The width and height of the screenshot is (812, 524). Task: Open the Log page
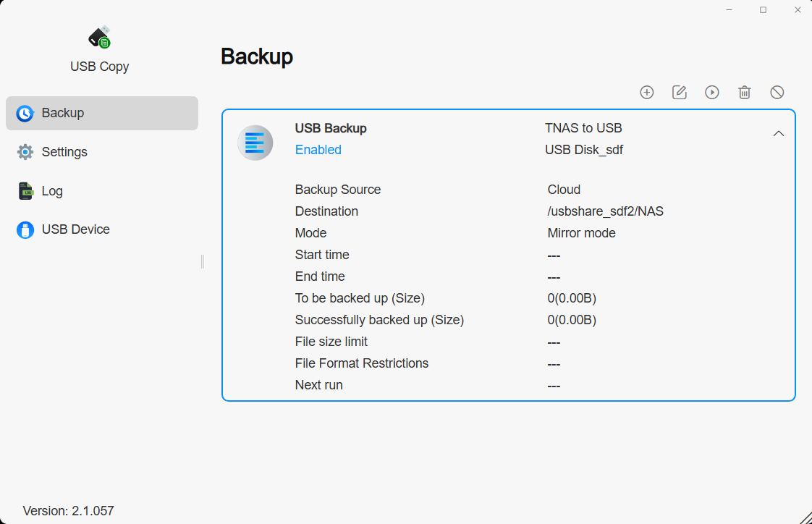pos(52,191)
